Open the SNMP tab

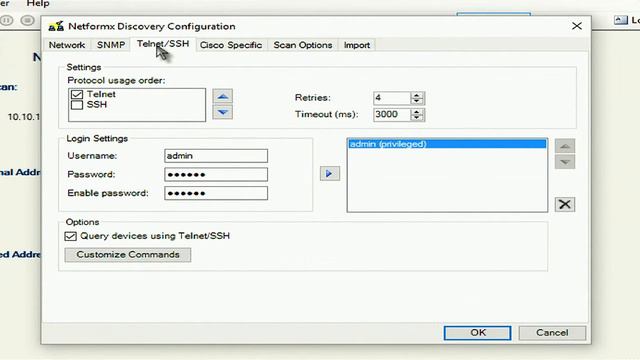(x=111, y=45)
